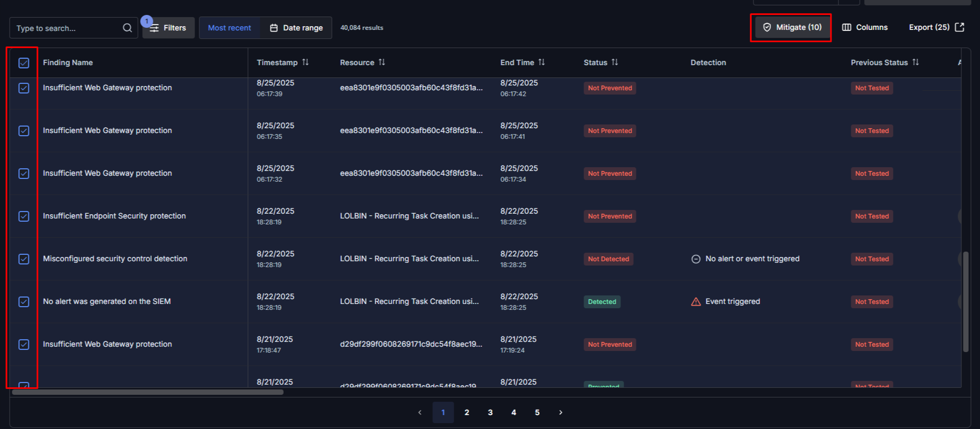This screenshot has height=429, width=980.
Task: Sort by Status column arrows
Action: point(615,63)
